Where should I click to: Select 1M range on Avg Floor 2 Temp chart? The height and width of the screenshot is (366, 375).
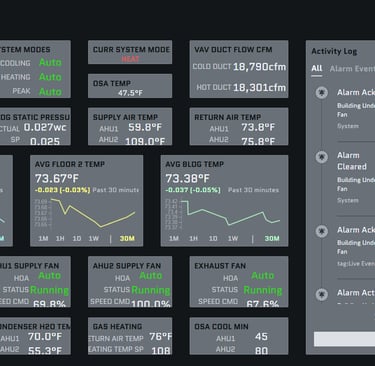pos(43,238)
